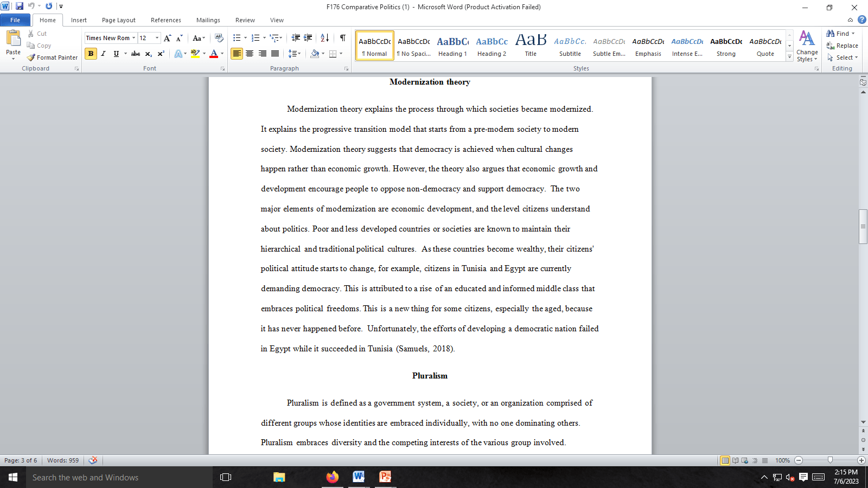
Task: Open borders dropdown arrow
Action: 341,54
